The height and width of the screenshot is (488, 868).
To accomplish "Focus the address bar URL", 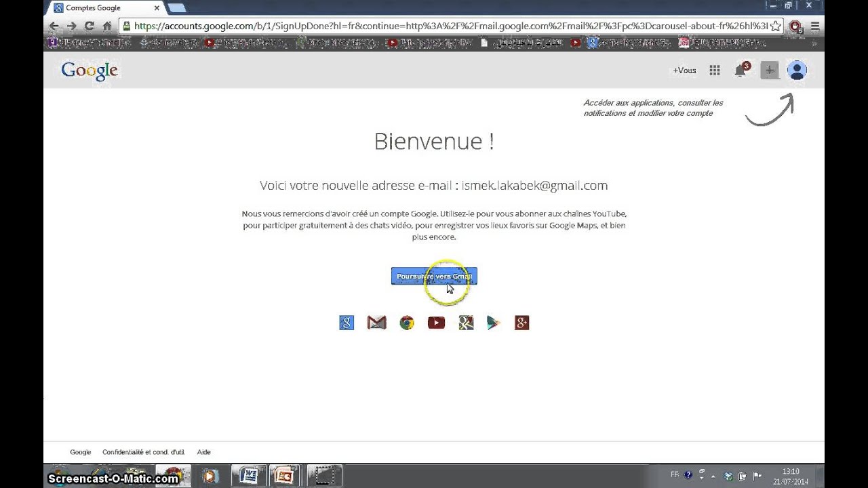I will (x=450, y=26).
